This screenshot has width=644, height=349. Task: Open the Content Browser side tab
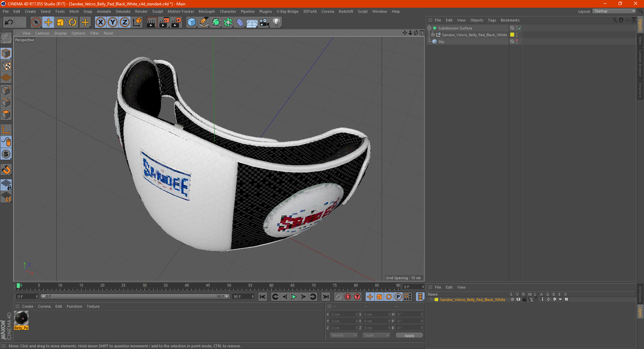[x=640, y=63]
